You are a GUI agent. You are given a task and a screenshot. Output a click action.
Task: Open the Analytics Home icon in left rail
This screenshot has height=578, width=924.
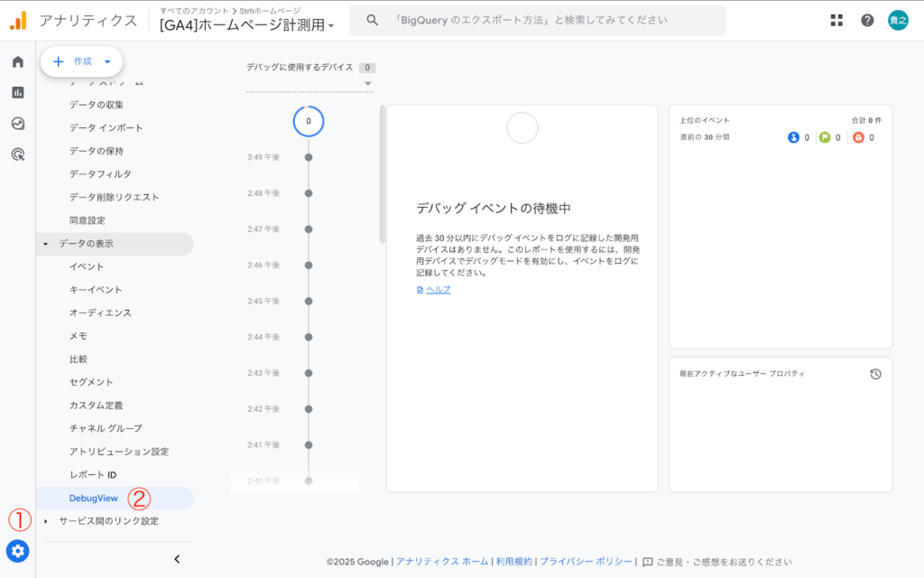[16, 63]
